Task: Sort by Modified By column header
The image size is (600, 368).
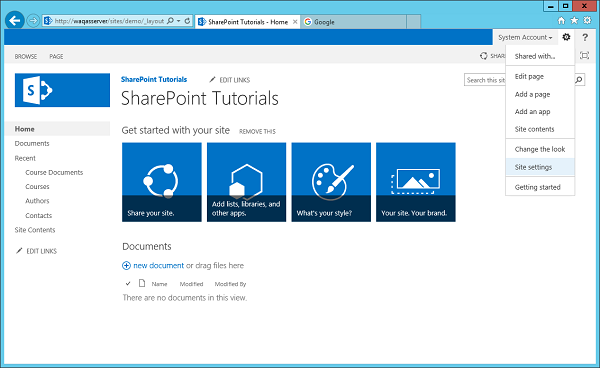Action: 230,284
